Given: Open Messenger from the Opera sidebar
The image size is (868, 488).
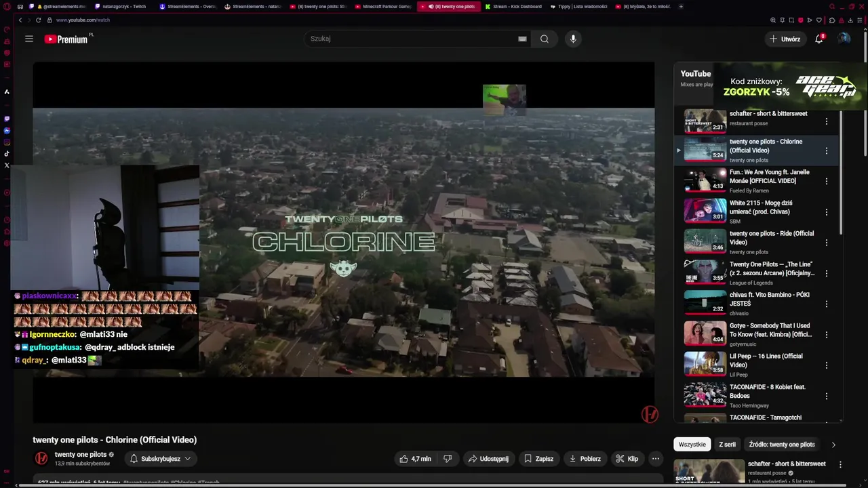Looking at the screenshot, I should click(7, 130).
